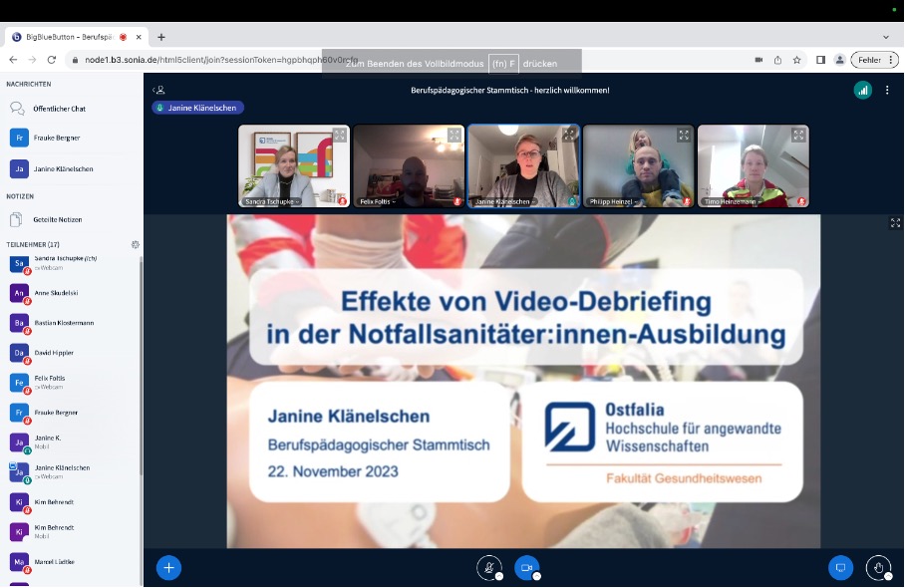
Task: View site information lock icon
Action: tap(75, 60)
